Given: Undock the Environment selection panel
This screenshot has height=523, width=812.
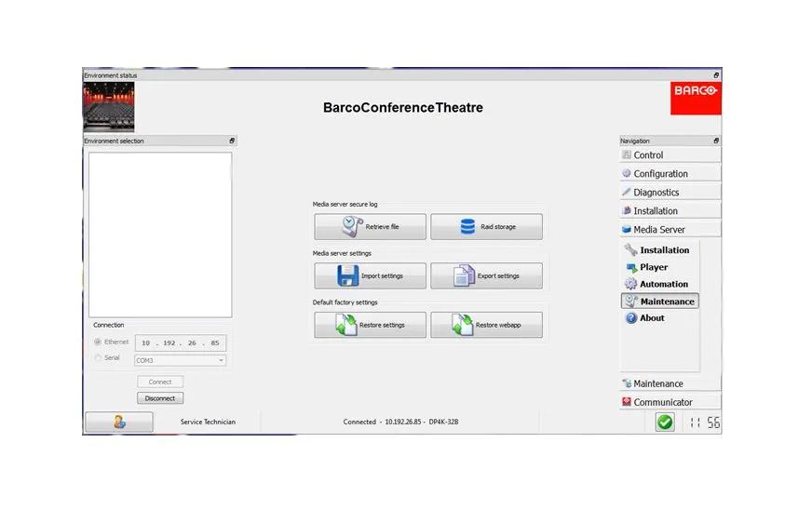Looking at the screenshot, I should (x=232, y=141).
